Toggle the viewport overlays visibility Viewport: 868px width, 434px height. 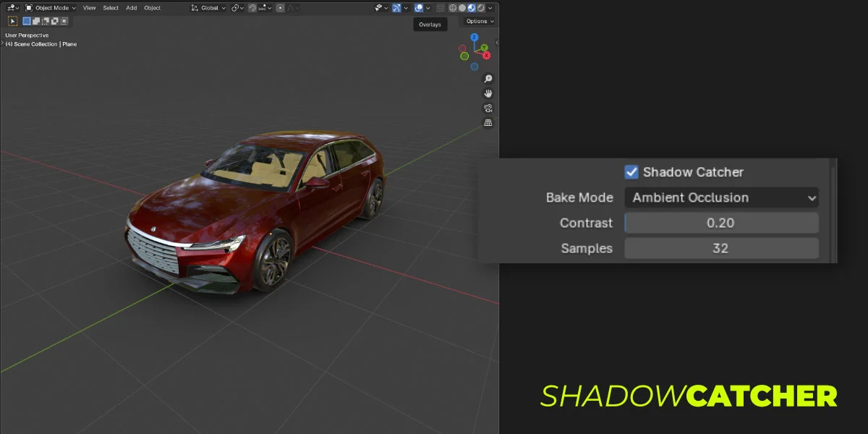(x=418, y=7)
